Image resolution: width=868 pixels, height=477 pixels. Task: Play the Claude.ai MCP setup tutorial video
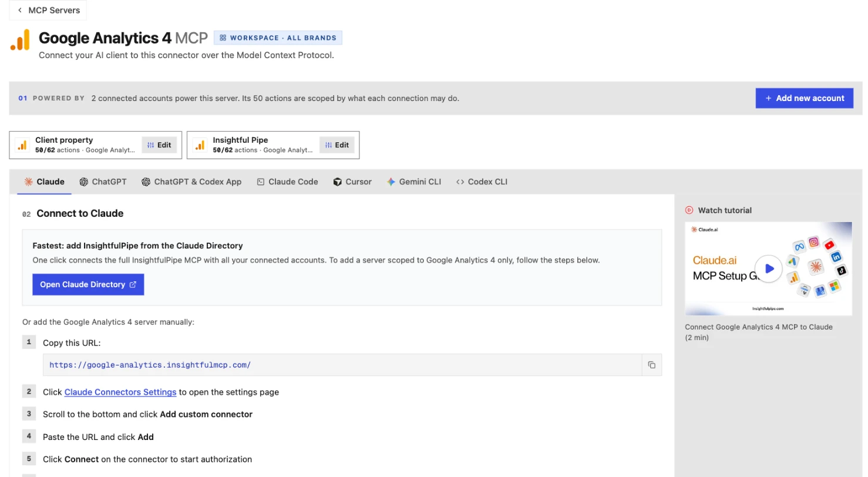pos(769,268)
